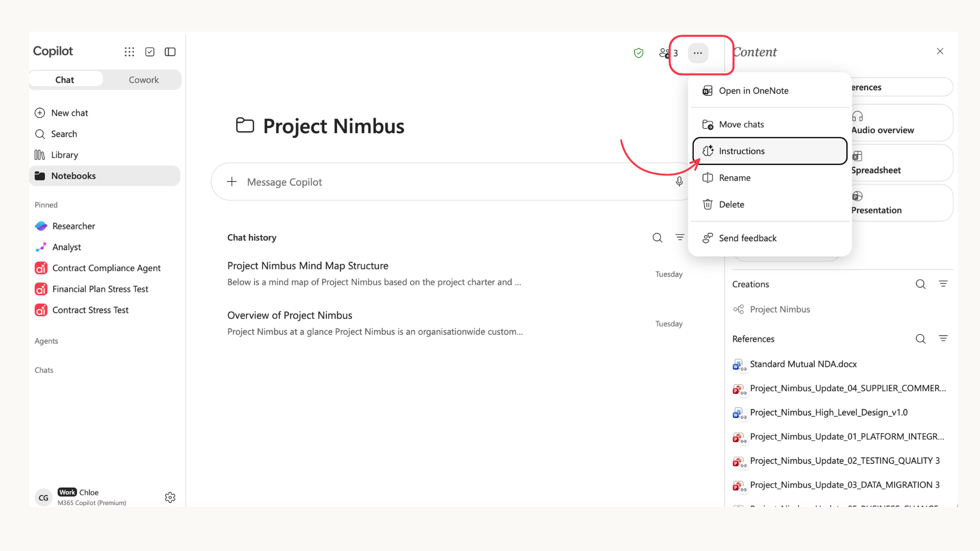Select Send feedback menu item
Viewport: 980px width, 551px height.
(x=770, y=238)
